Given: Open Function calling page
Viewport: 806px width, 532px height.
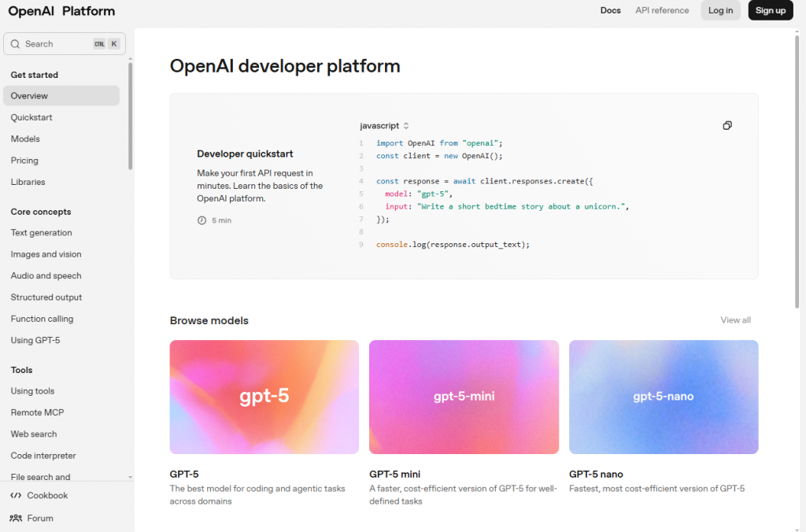Looking at the screenshot, I should click(x=42, y=320).
